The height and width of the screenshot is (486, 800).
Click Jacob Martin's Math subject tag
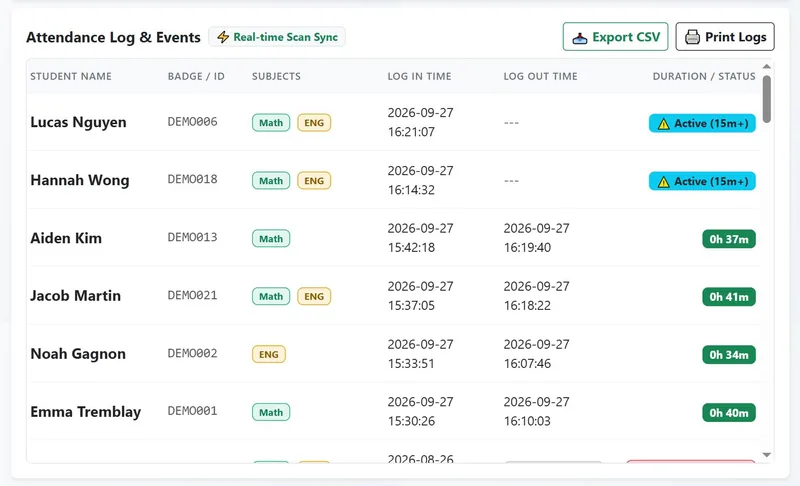[271, 296]
